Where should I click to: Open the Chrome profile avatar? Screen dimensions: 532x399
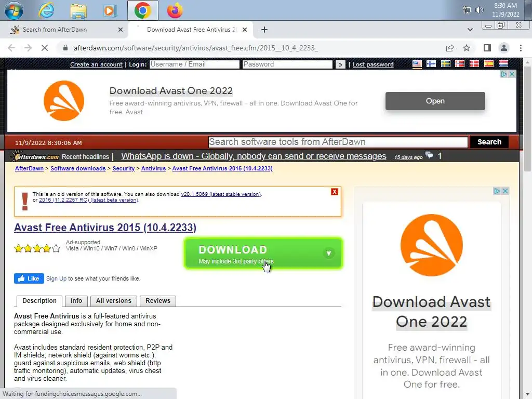point(504,48)
